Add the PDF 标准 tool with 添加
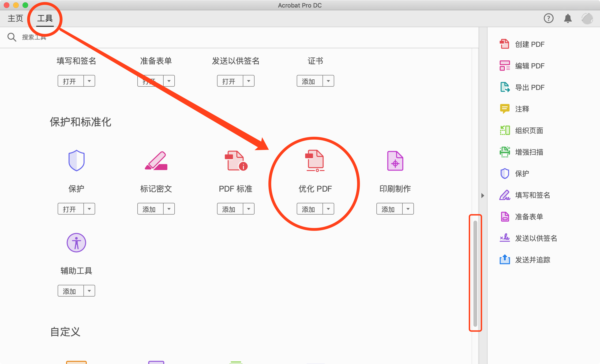Viewport: 600px width, 364px height. pyautogui.click(x=230, y=209)
